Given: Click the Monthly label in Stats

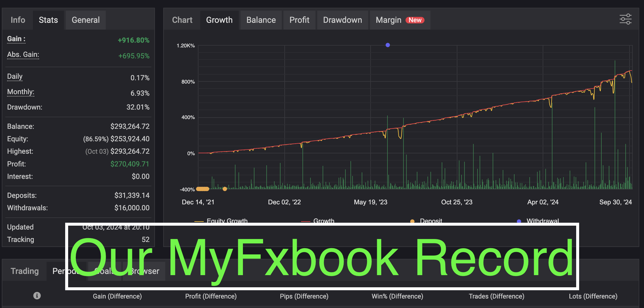Looking at the screenshot, I should [x=21, y=92].
